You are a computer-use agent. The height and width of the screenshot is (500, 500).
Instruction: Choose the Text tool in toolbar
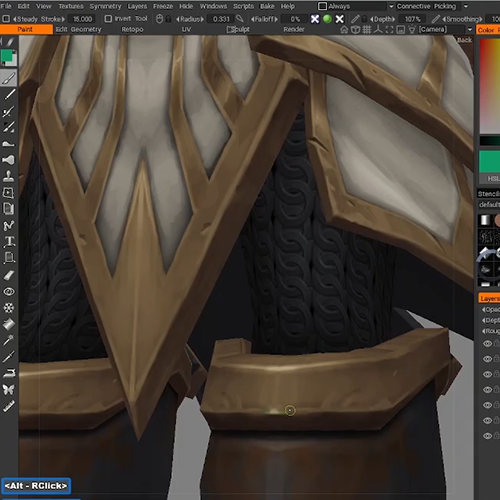click(x=9, y=241)
